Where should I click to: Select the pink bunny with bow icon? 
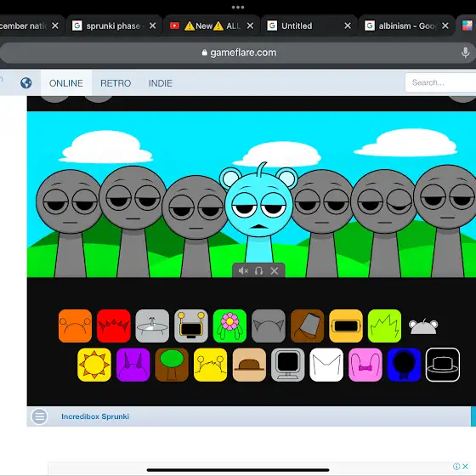[x=365, y=365]
